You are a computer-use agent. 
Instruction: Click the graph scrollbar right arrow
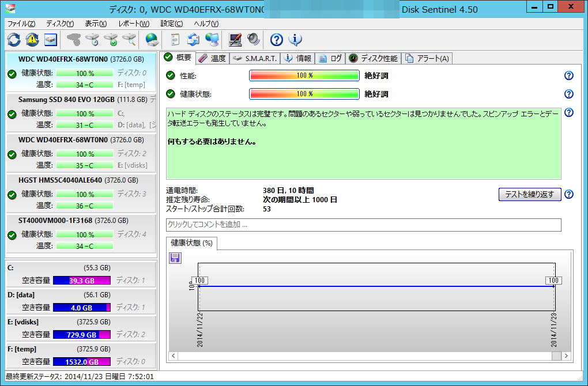[x=566, y=355]
